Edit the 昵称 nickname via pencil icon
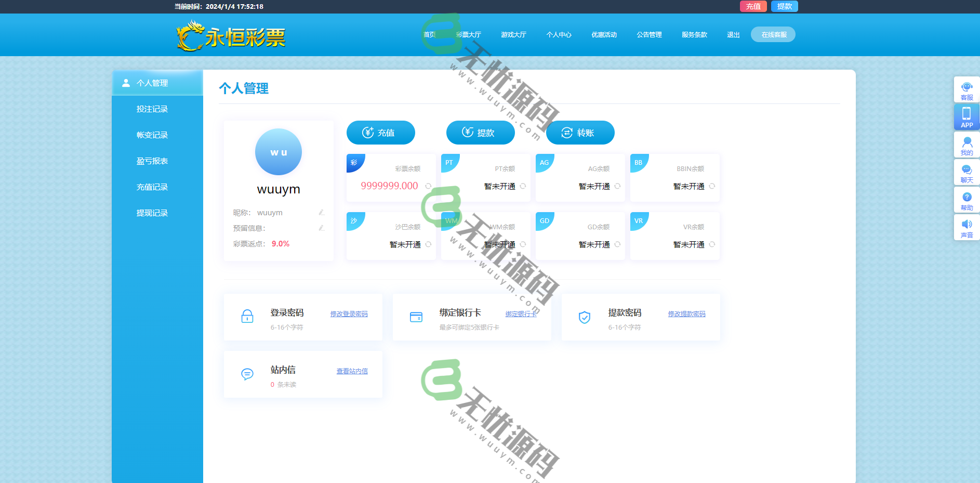The height and width of the screenshot is (483, 980). coord(322,212)
